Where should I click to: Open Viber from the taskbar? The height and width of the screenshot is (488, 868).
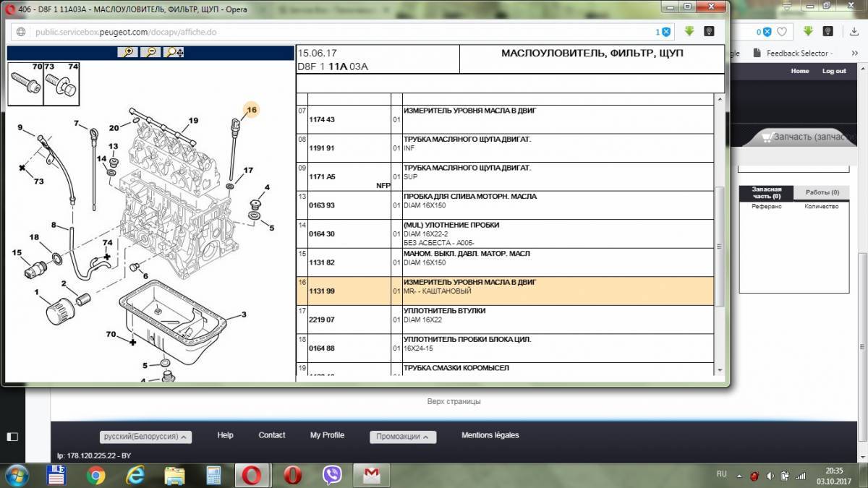tap(333, 475)
